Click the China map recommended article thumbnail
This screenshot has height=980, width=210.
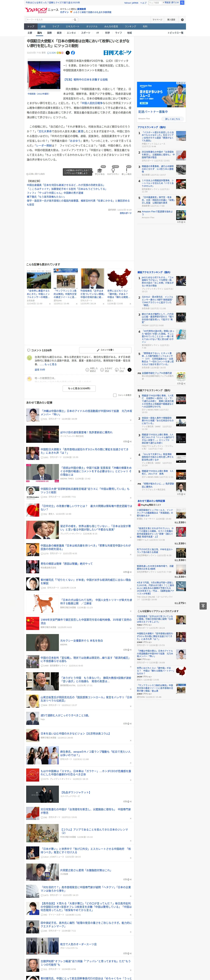pos(119,279)
